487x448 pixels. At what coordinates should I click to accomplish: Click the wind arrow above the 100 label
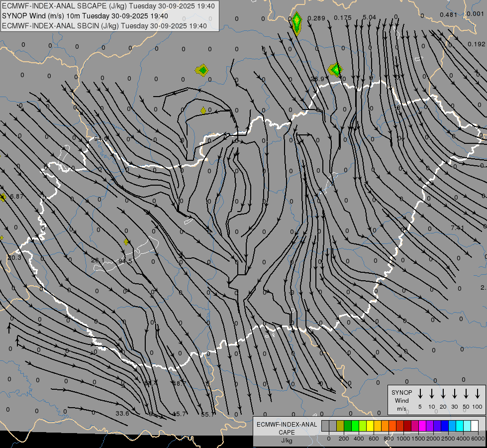point(478,394)
